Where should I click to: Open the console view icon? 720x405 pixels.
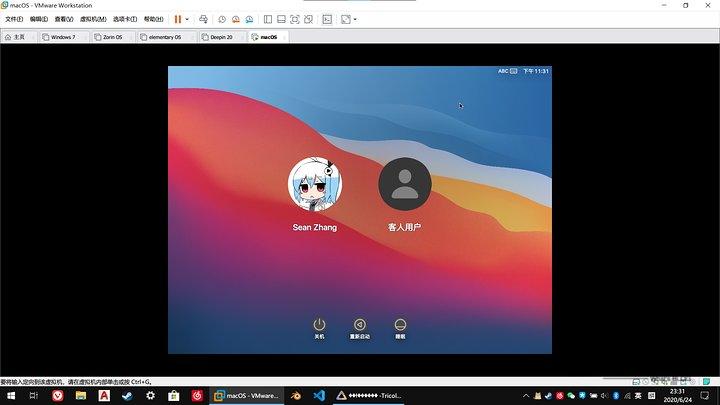pyautogui.click(x=327, y=19)
